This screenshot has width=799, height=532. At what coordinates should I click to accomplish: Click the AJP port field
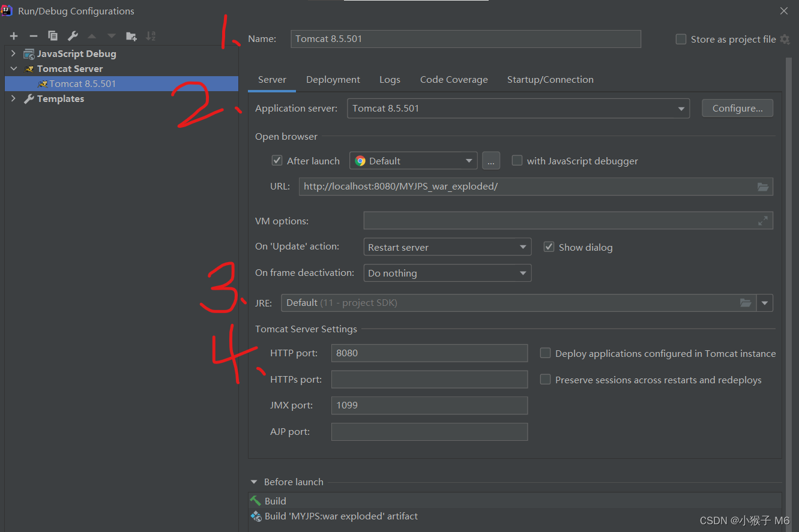[x=429, y=432]
